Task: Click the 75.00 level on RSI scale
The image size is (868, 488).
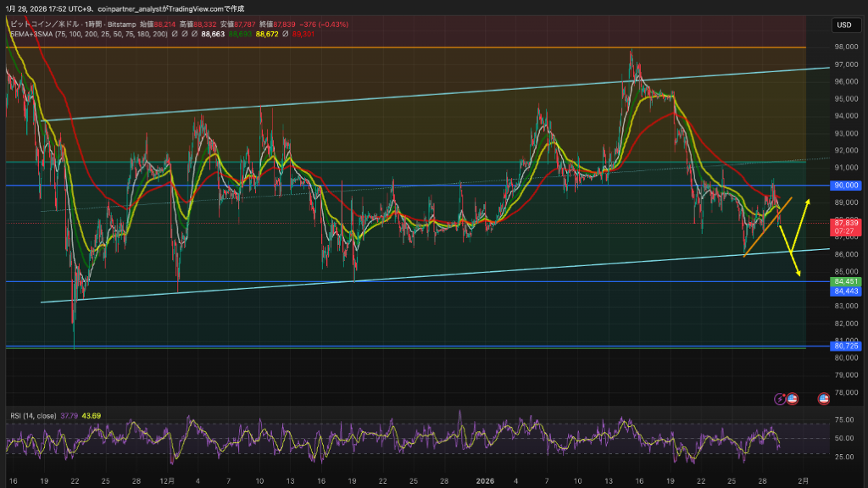Action: click(846, 419)
